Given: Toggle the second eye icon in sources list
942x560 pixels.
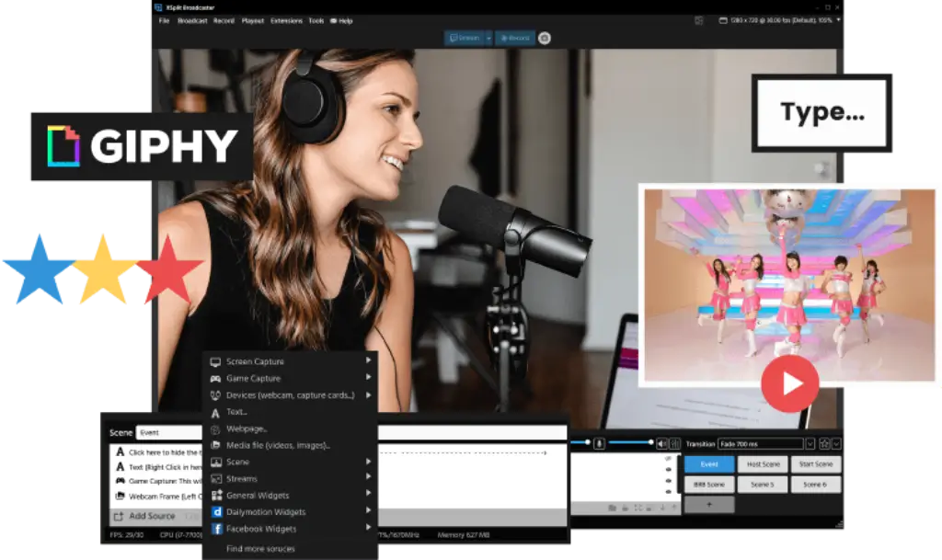Looking at the screenshot, I should [669, 470].
